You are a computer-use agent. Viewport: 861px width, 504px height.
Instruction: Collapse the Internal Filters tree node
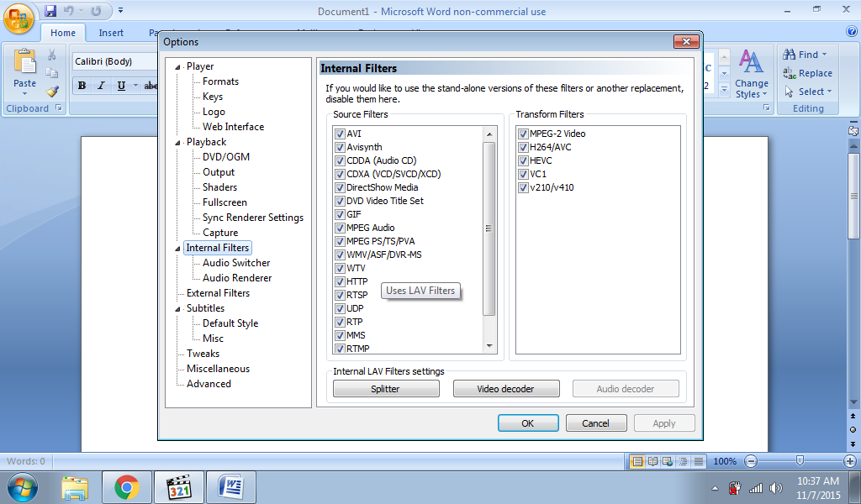[177, 249]
